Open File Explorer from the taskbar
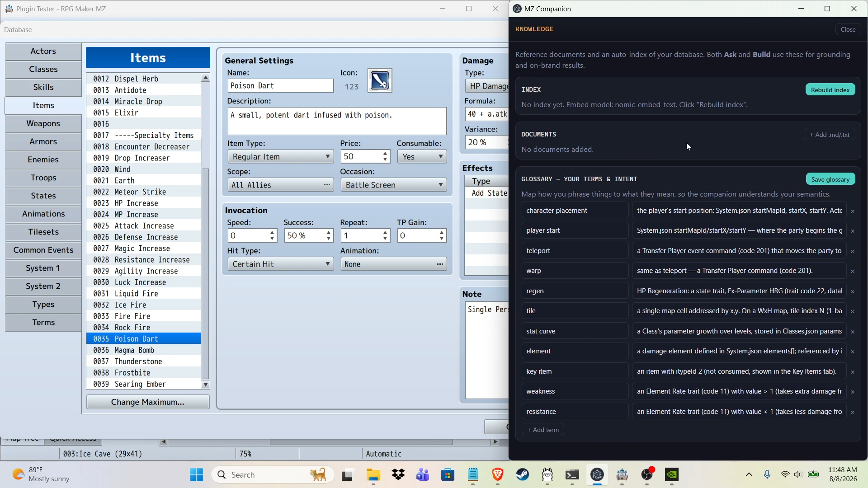868x488 pixels. pyautogui.click(x=373, y=474)
